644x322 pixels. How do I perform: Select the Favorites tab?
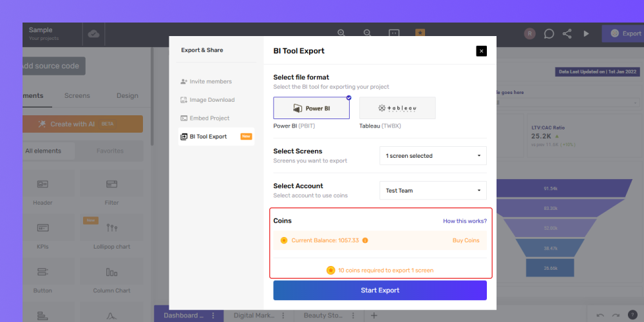(110, 151)
